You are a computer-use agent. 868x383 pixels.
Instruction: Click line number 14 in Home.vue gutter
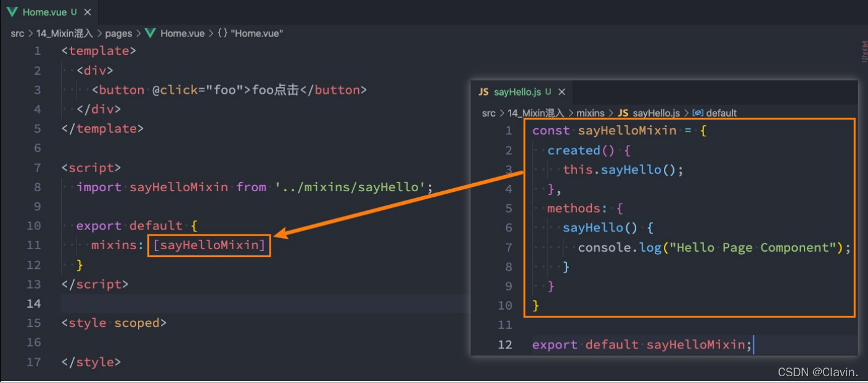coord(35,303)
